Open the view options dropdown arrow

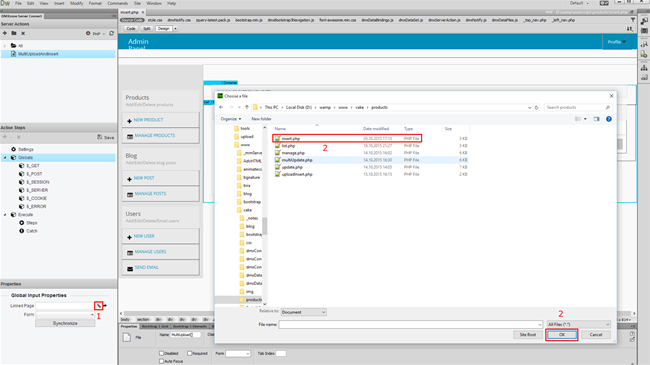(x=585, y=119)
